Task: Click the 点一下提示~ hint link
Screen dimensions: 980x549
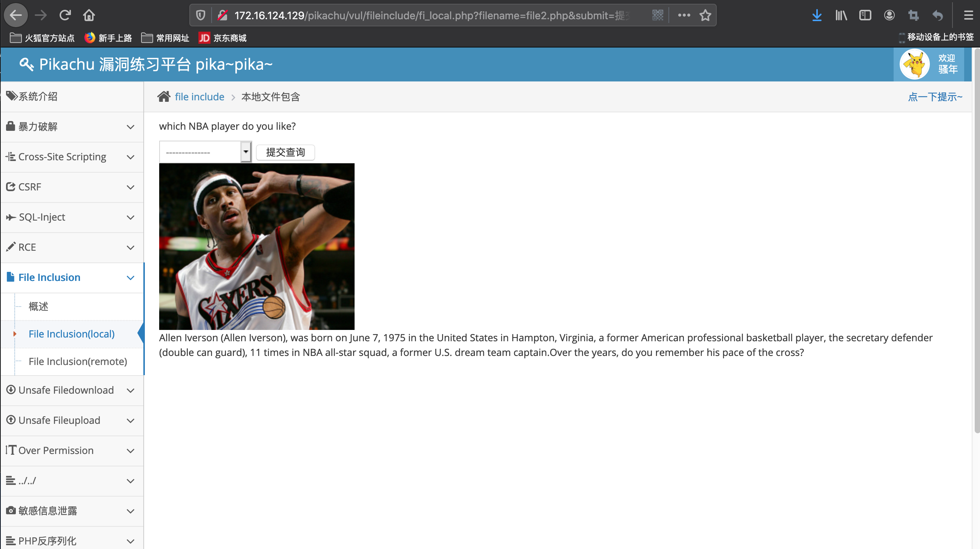Action: click(935, 97)
